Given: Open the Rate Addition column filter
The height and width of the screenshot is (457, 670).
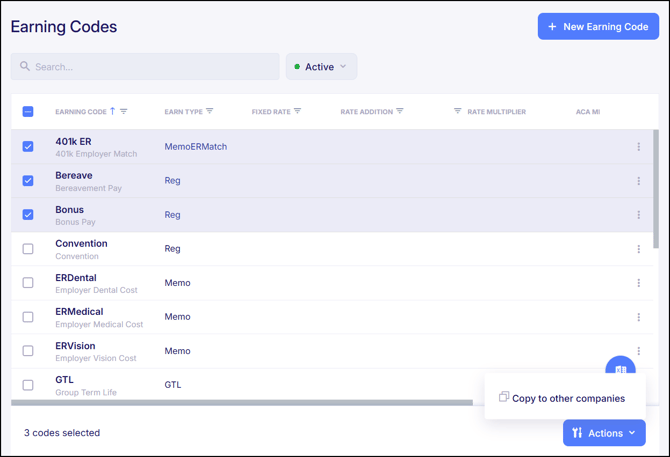Looking at the screenshot, I should 400,112.
